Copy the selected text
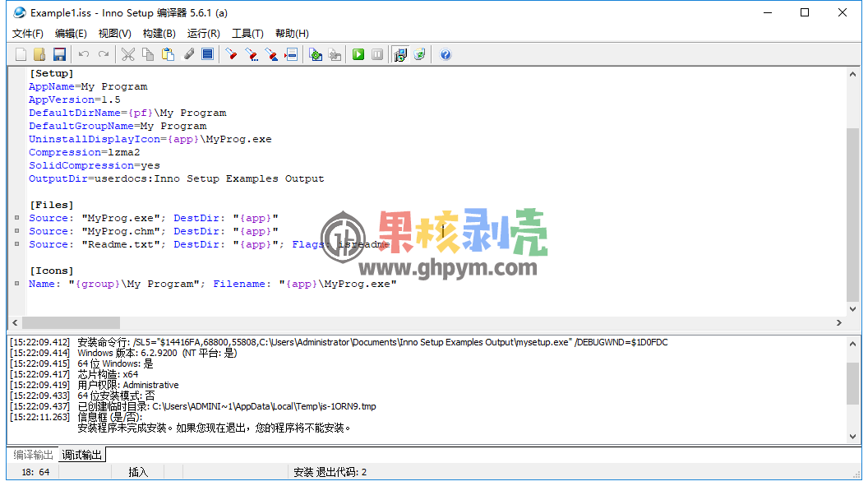The width and height of the screenshot is (868, 486). 148,54
